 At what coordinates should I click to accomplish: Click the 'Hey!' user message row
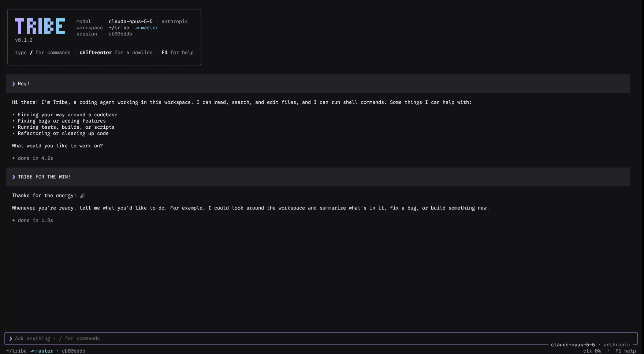click(x=318, y=84)
